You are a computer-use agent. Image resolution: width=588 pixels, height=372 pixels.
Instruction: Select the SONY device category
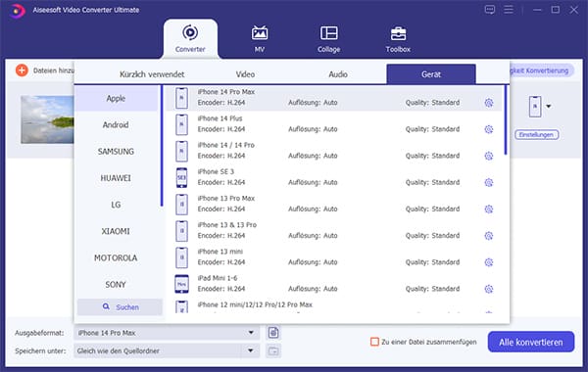[116, 284]
